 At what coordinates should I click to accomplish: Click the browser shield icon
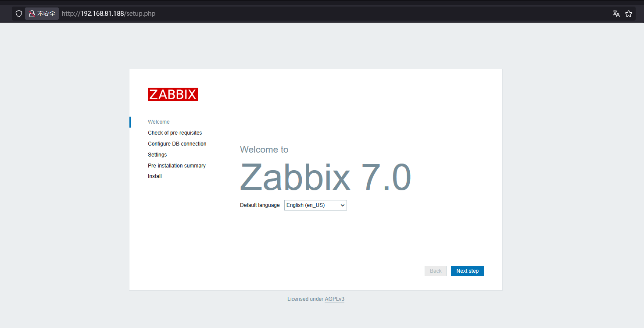click(18, 13)
